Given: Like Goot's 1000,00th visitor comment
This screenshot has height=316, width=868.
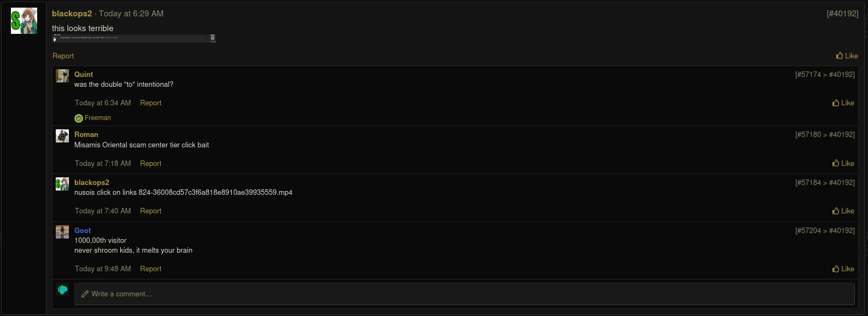Looking at the screenshot, I should 843,269.
